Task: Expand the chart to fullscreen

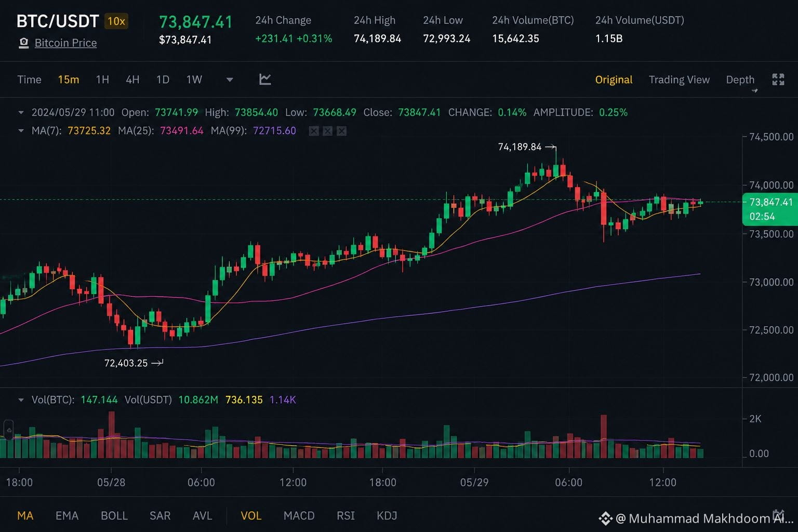Action: (778, 79)
